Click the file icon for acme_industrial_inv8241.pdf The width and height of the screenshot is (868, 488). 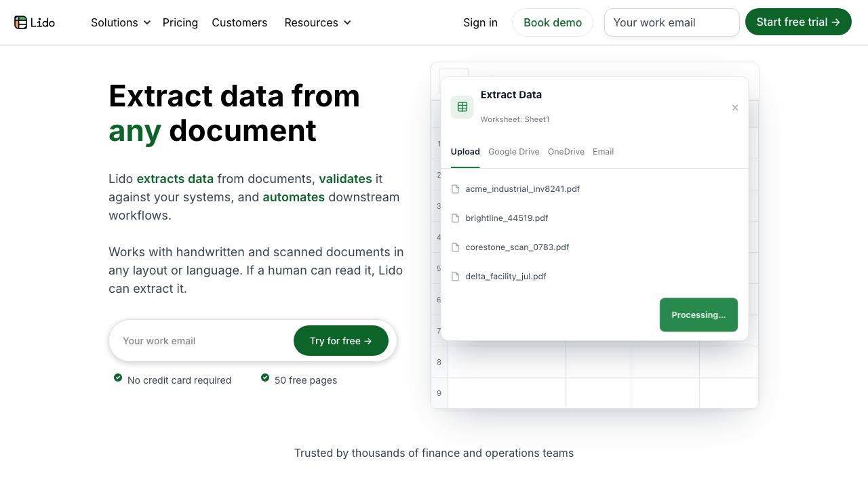[x=456, y=189]
